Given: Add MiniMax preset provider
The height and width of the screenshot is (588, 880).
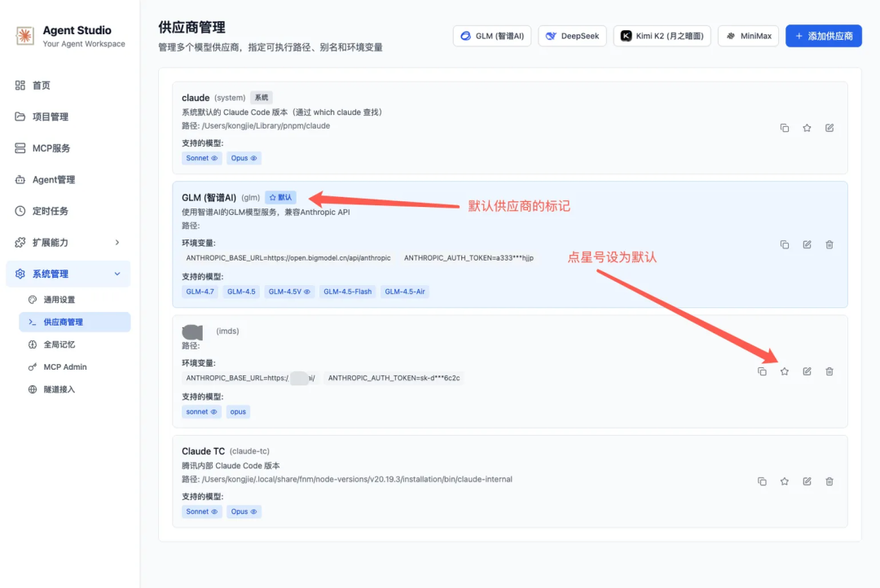Looking at the screenshot, I should (748, 36).
